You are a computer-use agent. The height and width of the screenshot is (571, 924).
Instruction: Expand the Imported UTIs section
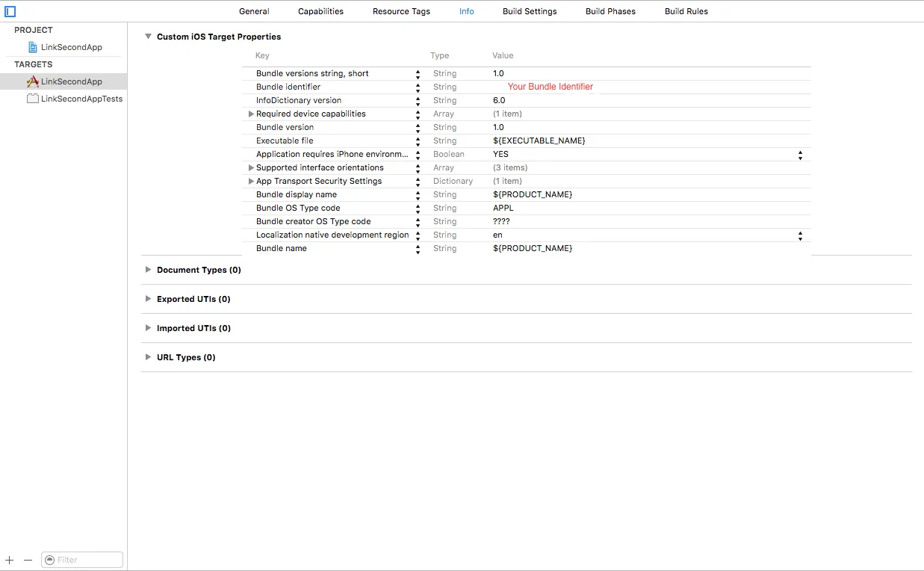(148, 328)
